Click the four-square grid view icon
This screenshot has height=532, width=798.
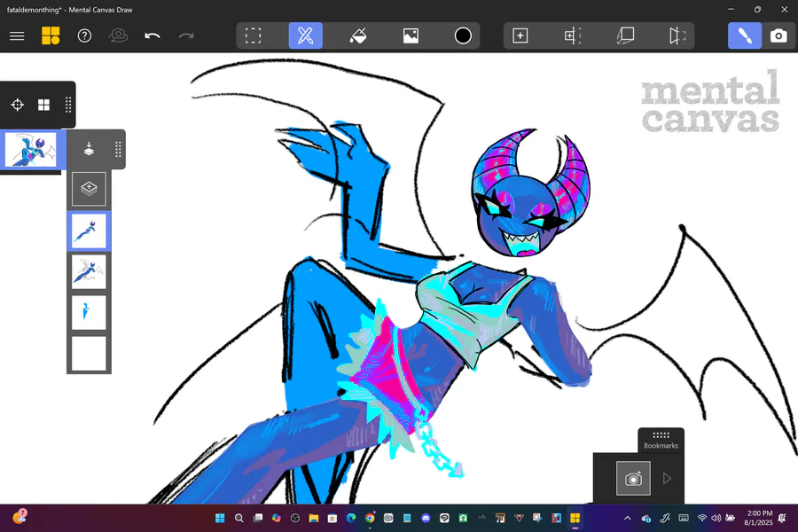coord(43,105)
